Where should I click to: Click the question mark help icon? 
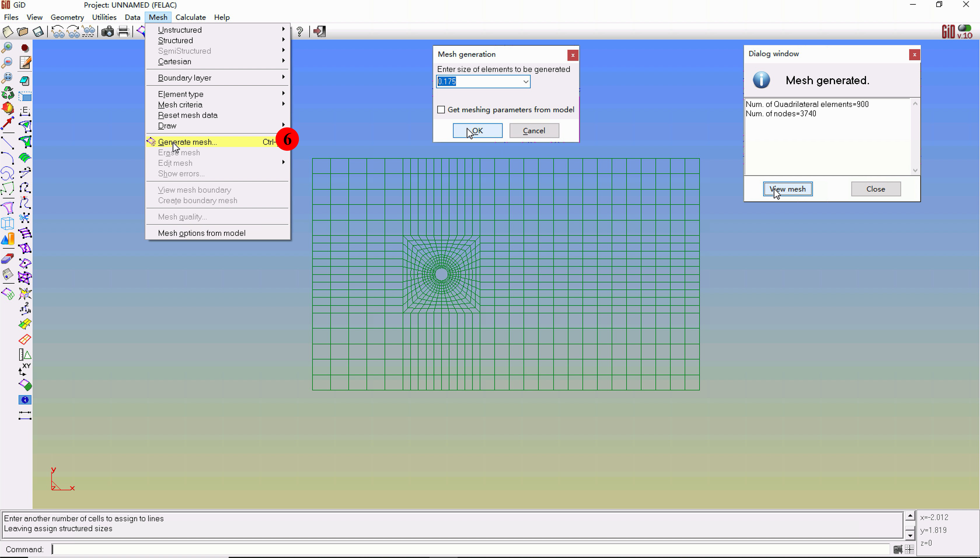300,32
